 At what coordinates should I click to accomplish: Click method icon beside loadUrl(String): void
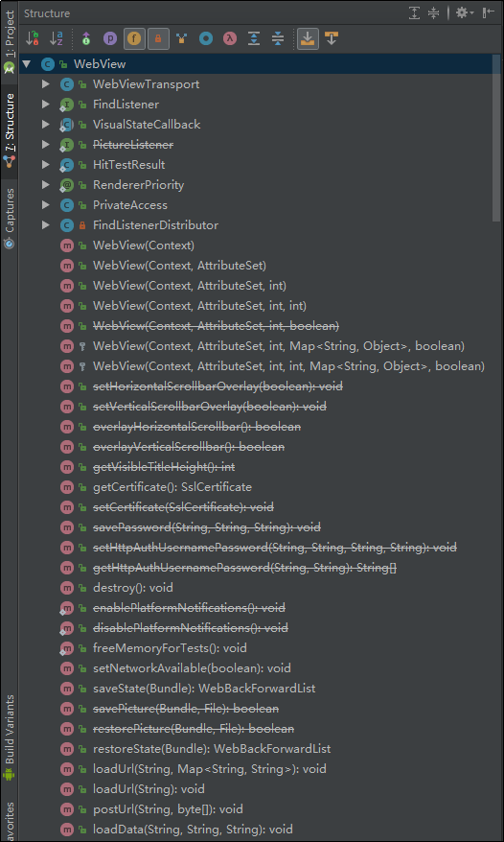66,789
